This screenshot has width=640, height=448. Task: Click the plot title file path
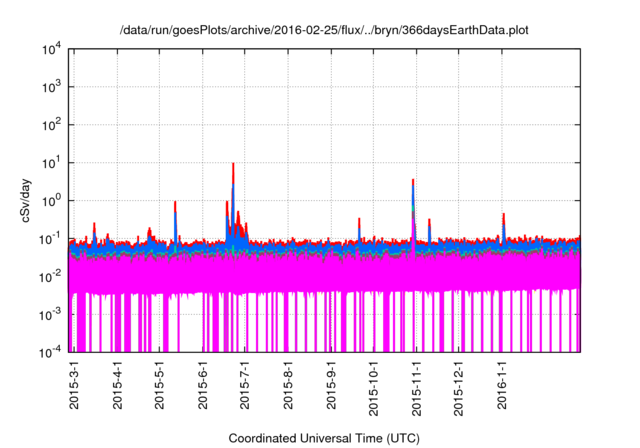pos(324,30)
